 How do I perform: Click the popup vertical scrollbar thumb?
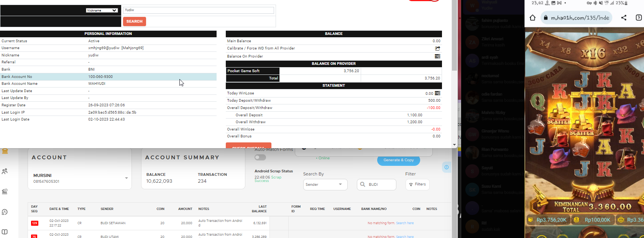455,35
